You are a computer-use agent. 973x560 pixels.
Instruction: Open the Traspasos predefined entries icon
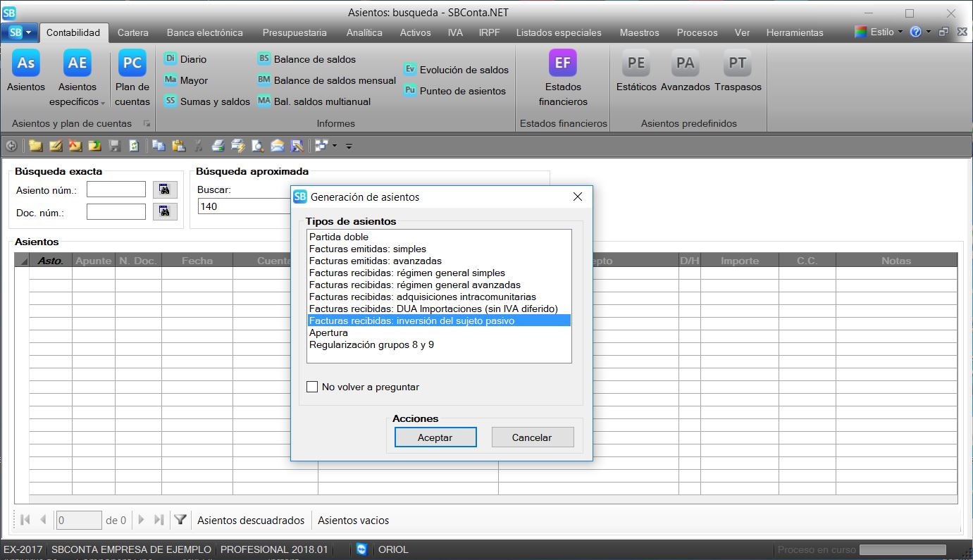point(737,64)
